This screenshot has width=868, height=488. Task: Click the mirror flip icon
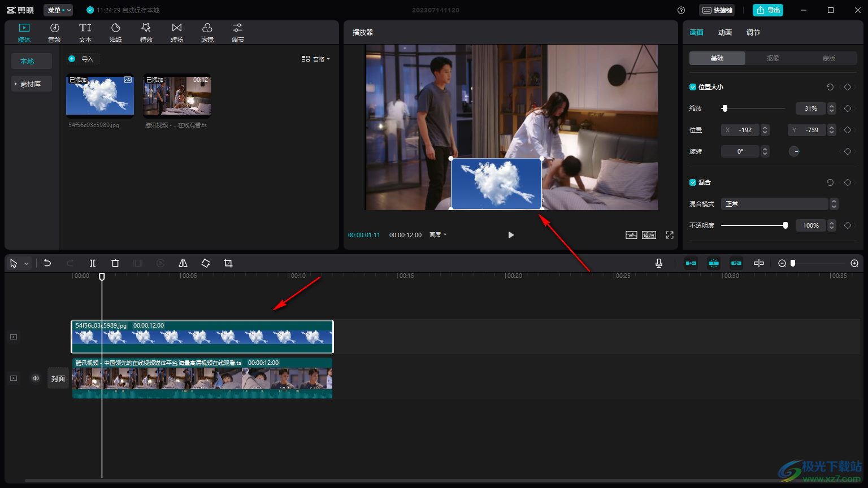tap(183, 263)
